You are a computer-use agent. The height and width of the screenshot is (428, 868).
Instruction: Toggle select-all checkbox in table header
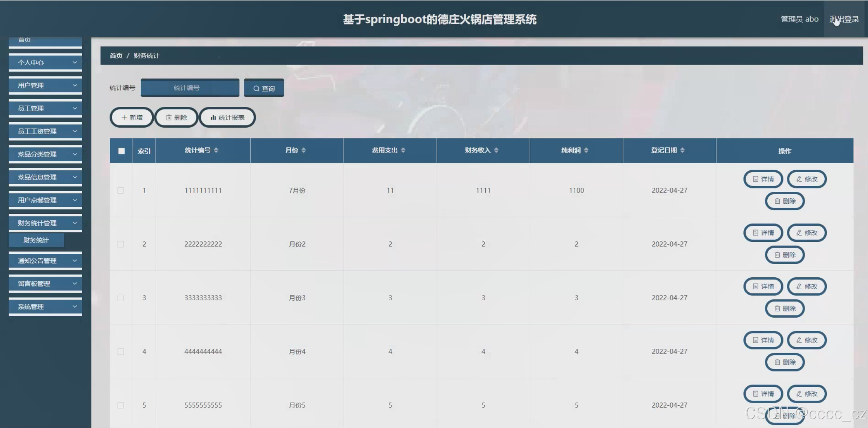[121, 151]
